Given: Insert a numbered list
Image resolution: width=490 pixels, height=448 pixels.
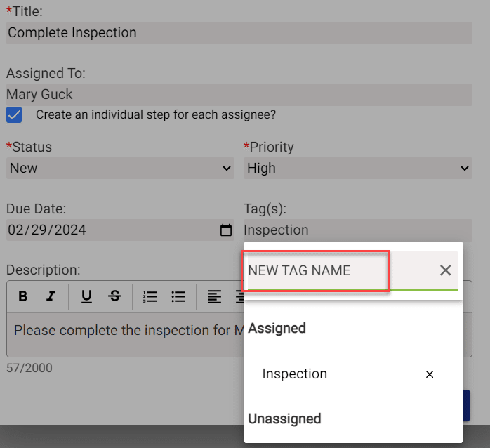Looking at the screenshot, I should point(150,296).
